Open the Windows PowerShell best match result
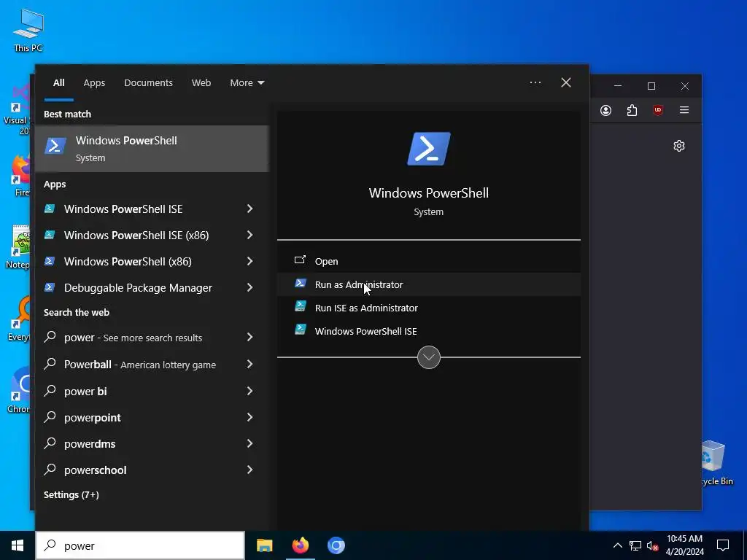 (152, 149)
